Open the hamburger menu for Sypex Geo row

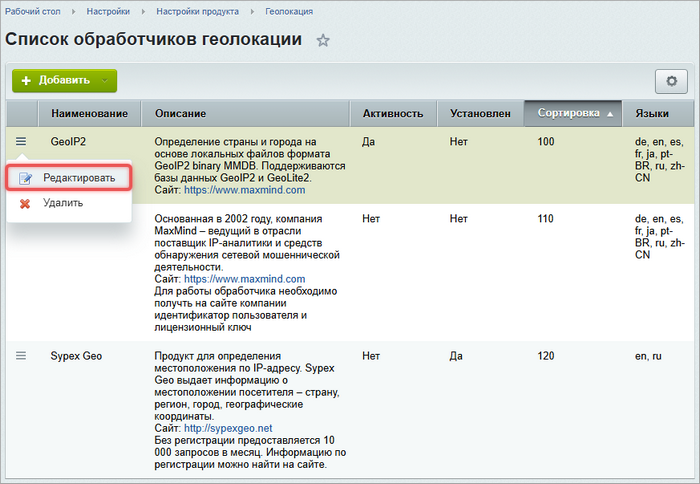point(21,355)
